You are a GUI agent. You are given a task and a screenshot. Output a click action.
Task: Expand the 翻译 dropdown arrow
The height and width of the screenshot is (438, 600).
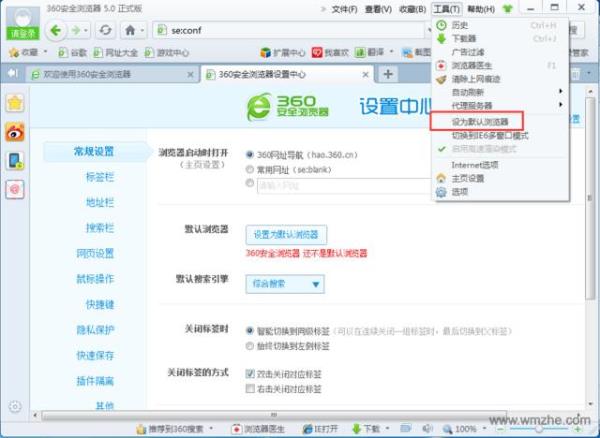(x=391, y=51)
